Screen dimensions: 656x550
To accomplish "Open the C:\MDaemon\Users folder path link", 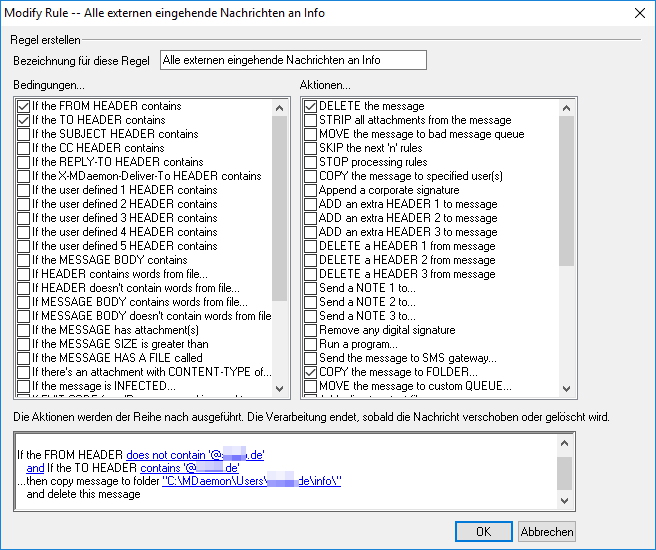I will (251, 481).
